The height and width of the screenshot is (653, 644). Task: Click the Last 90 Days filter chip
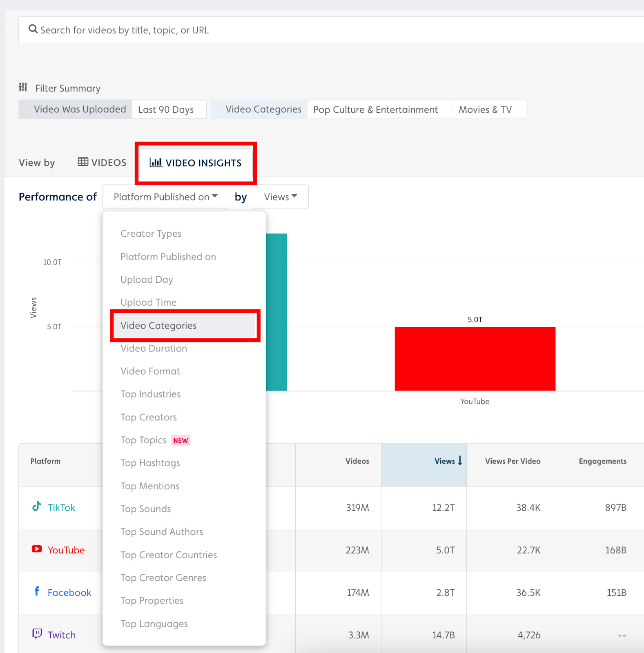pos(166,110)
